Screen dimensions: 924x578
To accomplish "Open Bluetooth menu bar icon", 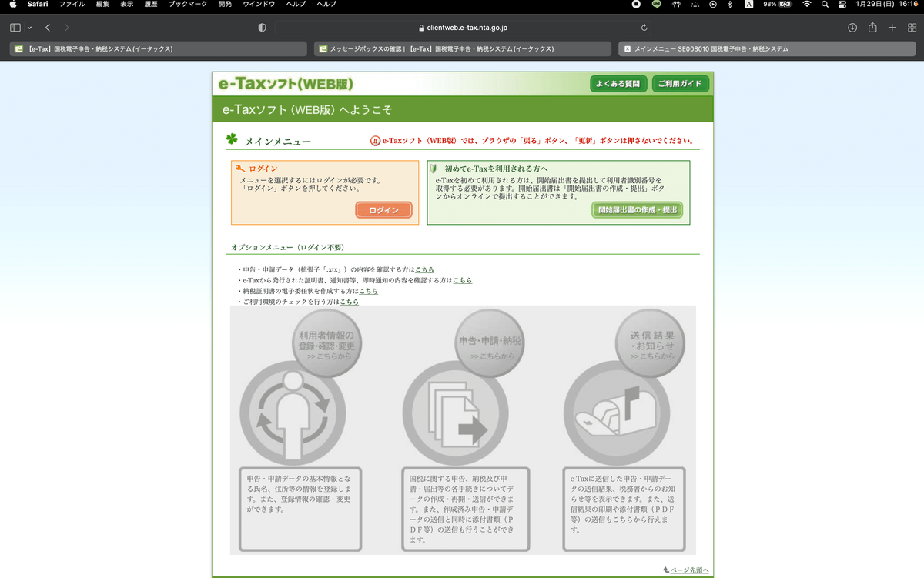I will pyautogui.click(x=731, y=5).
